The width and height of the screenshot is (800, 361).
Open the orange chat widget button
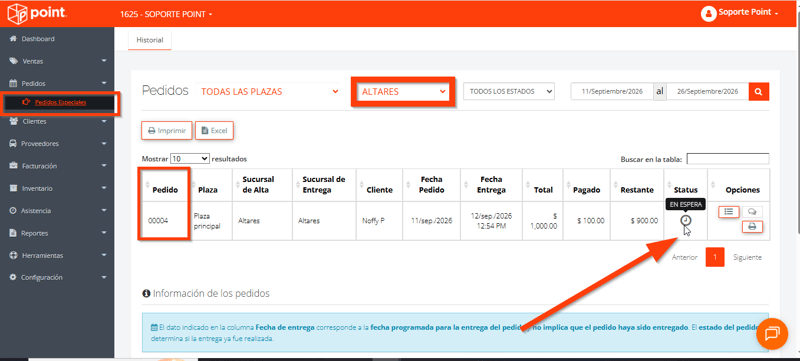click(772, 333)
